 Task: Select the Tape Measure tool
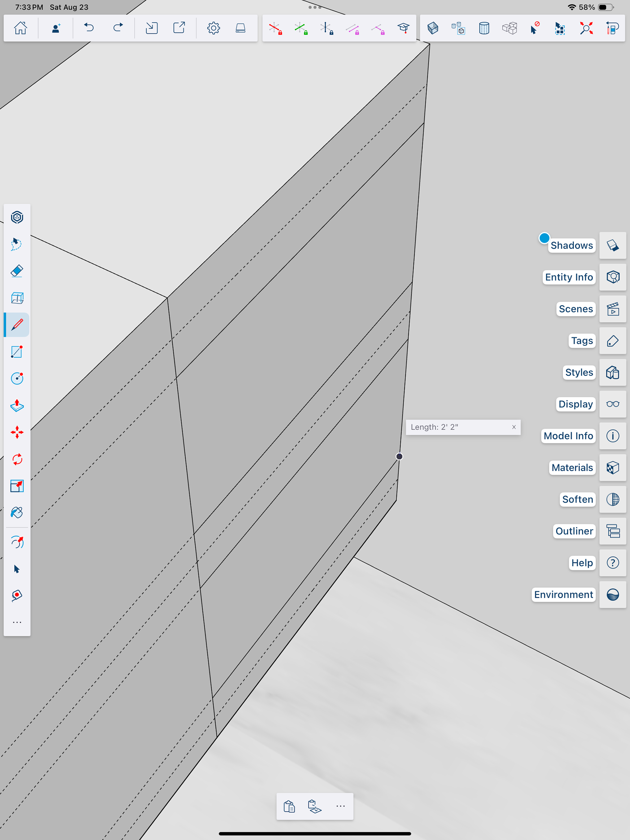click(x=17, y=596)
